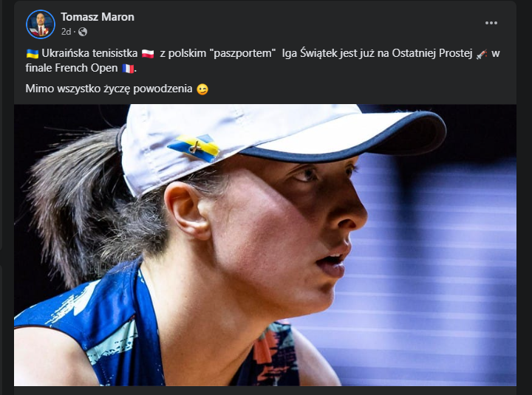Click the line Mimo wszystko życzę powodzenia
The width and height of the screenshot is (532, 395).
(x=109, y=89)
